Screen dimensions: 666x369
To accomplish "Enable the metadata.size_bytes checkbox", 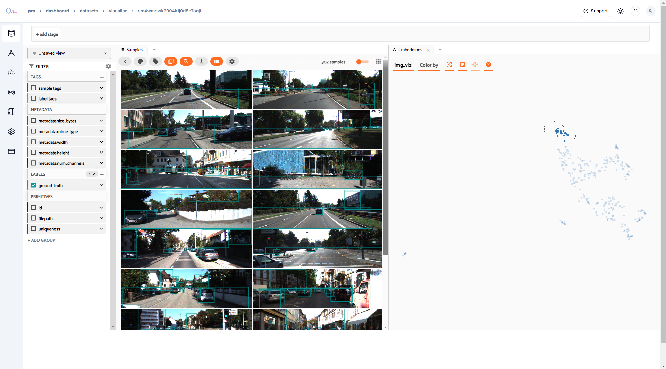I will point(34,121).
